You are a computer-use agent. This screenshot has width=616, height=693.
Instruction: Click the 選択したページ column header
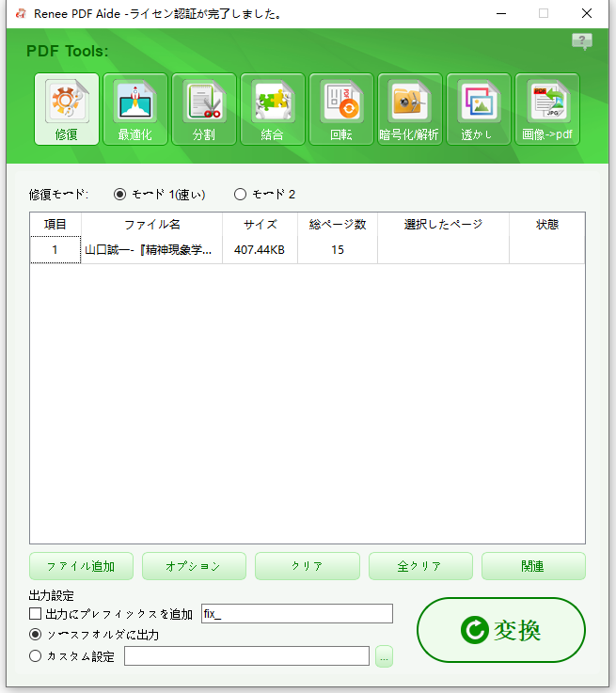tap(443, 224)
